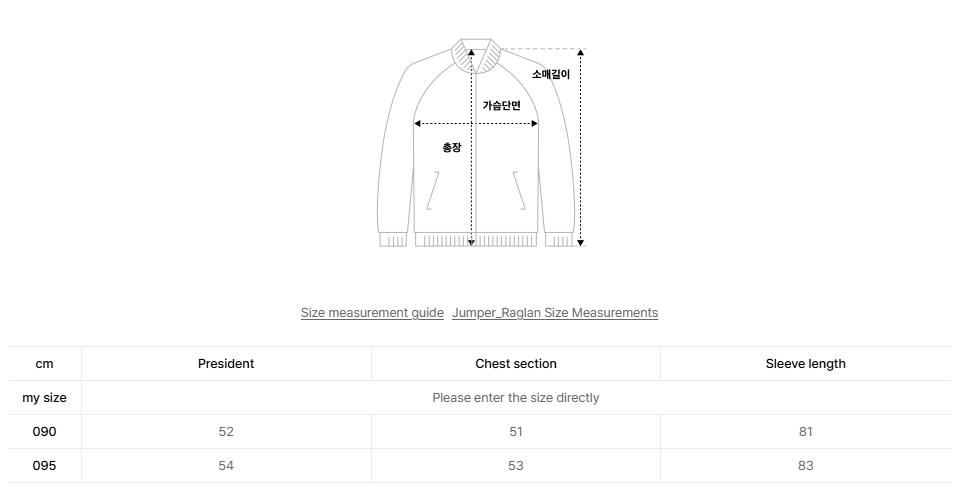Click the my size row label

44,398
